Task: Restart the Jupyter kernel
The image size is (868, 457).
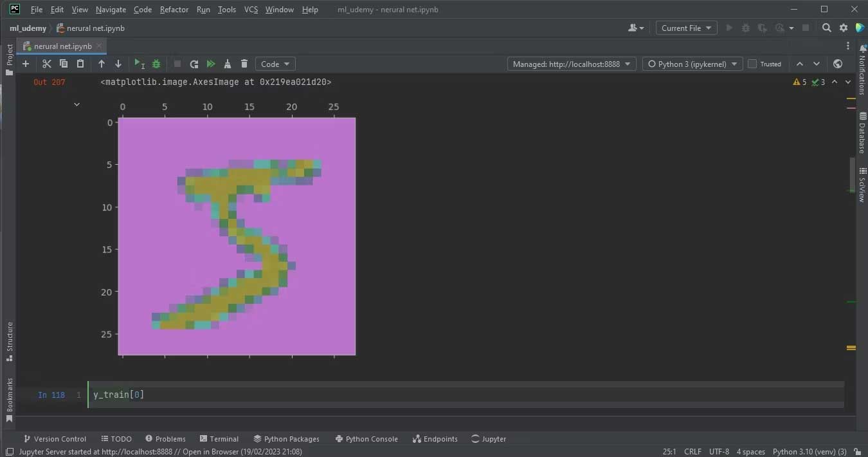Action: point(194,64)
